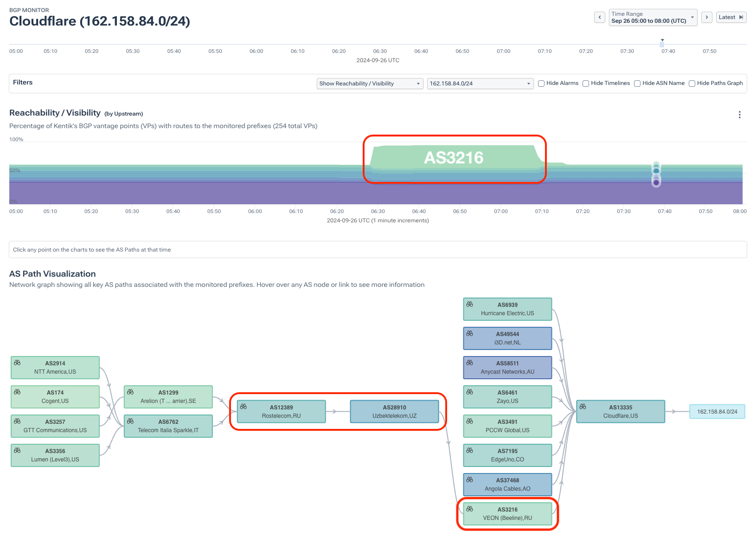Click the AS58511 Anycast Networks,AU node label
756x538 pixels.
point(507,368)
